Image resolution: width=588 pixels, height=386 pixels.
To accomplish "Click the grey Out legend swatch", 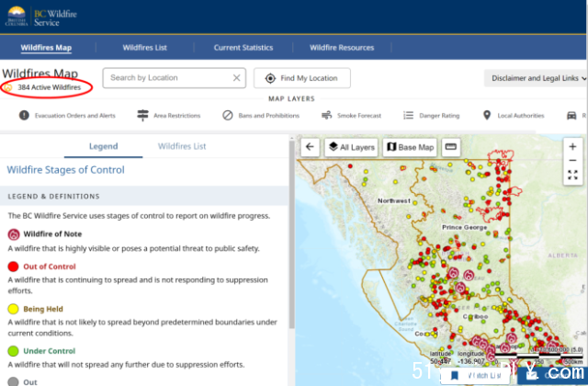I will pos(13,382).
